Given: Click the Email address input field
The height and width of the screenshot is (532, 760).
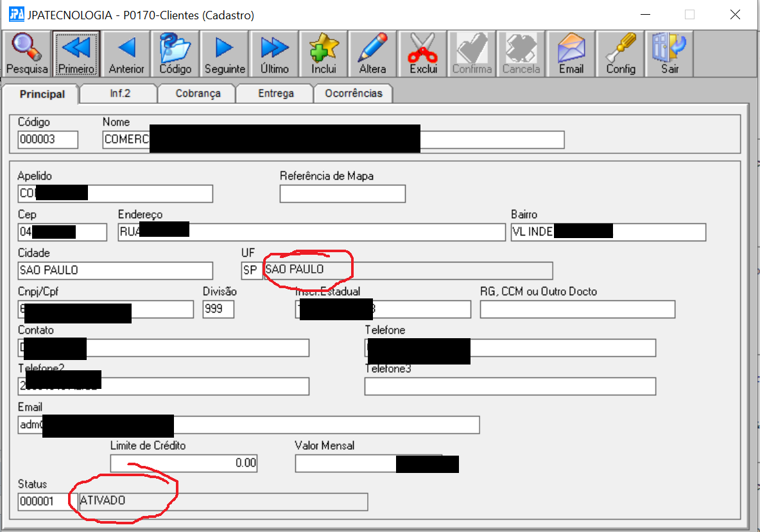Looking at the screenshot, I should [x=248, y=425].
